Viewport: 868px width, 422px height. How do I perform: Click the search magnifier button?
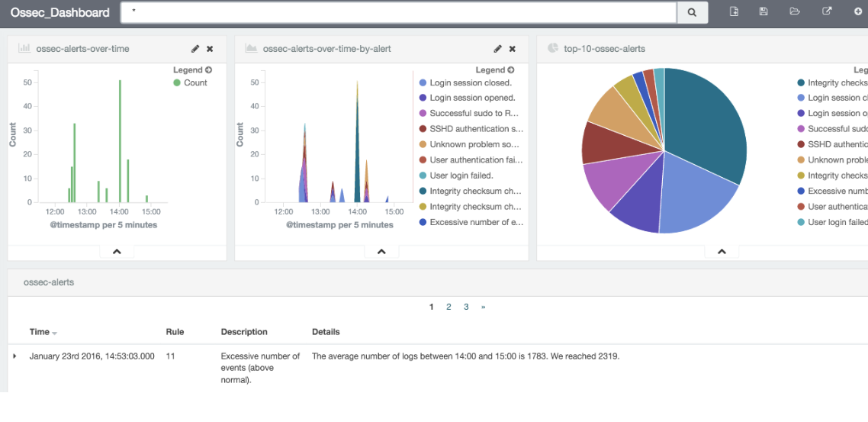coord(693,12)
